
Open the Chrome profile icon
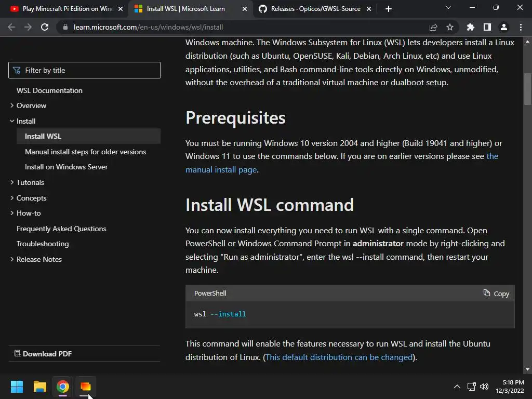click(x=504, y=27)
